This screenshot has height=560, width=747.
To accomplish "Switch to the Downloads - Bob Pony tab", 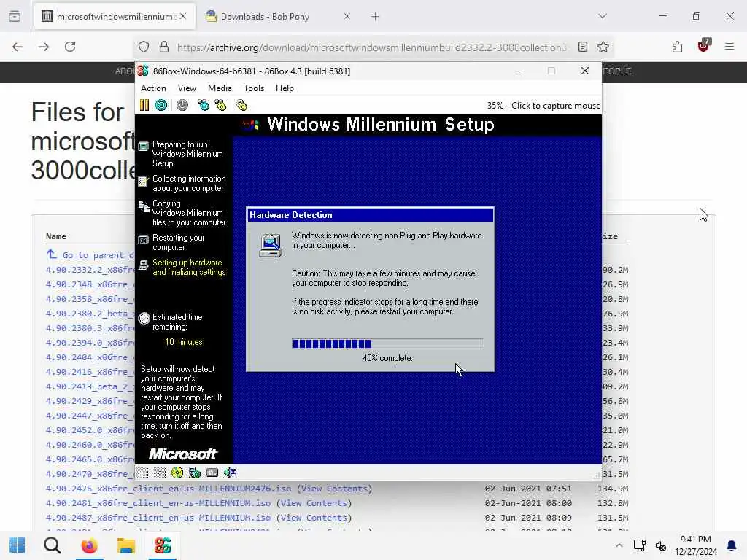I will pos(279,17).
